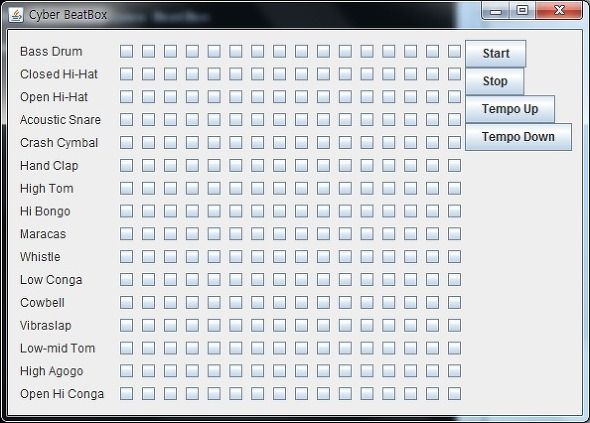The height and width of the screenshot is (423, 590).
Task: Enable first beat for Whistle
Action: [126, 257]
